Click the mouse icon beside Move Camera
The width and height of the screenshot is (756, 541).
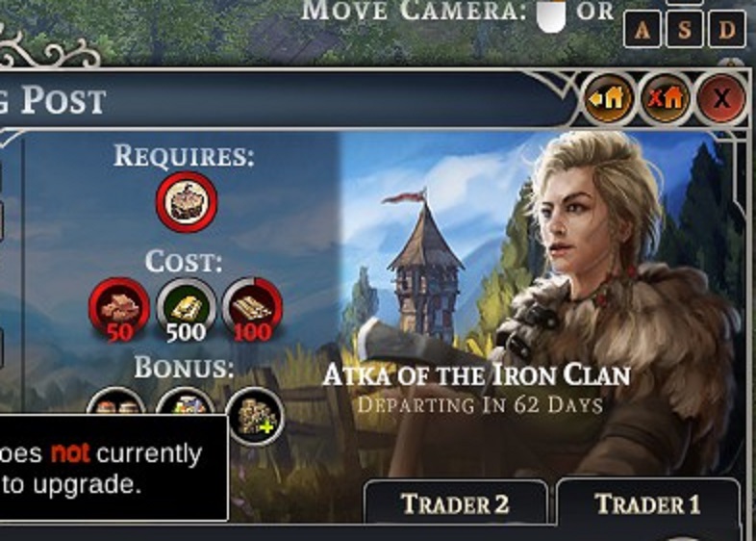click(551, 15)
